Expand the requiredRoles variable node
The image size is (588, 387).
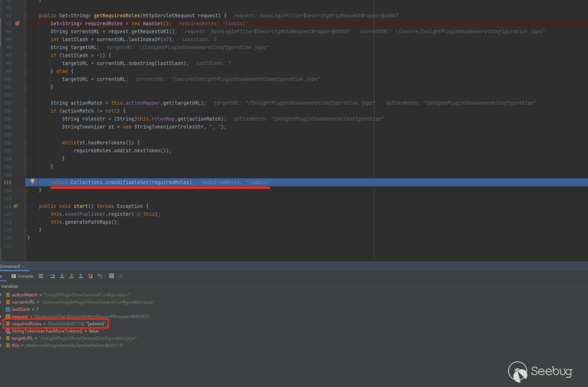coord(1,324)
